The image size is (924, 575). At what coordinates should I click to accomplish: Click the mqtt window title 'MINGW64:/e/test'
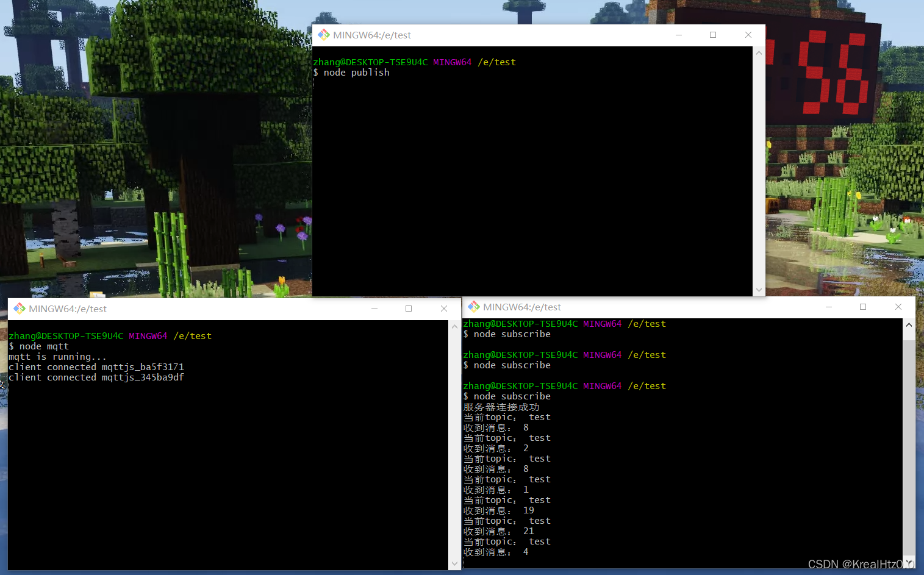[68, 309]
